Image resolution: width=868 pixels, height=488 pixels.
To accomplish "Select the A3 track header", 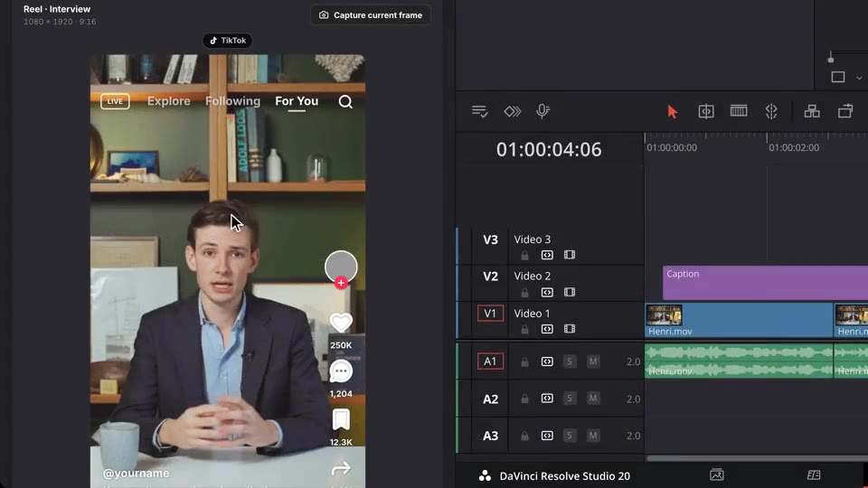I will point(490,436).
